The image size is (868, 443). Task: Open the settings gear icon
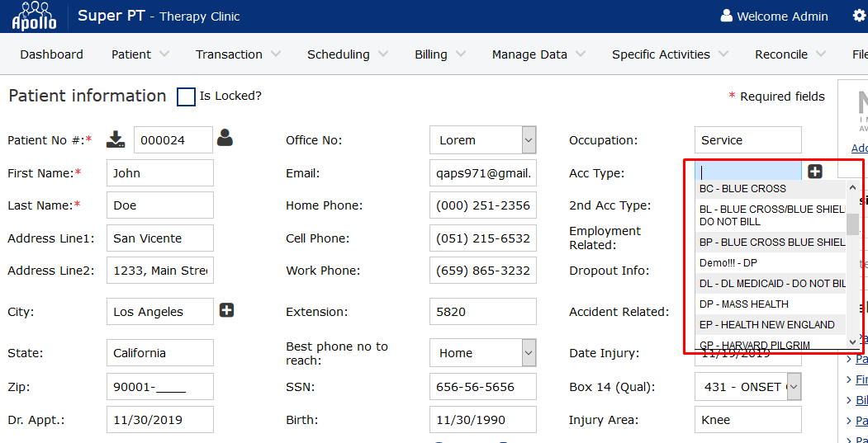(858, 16)
